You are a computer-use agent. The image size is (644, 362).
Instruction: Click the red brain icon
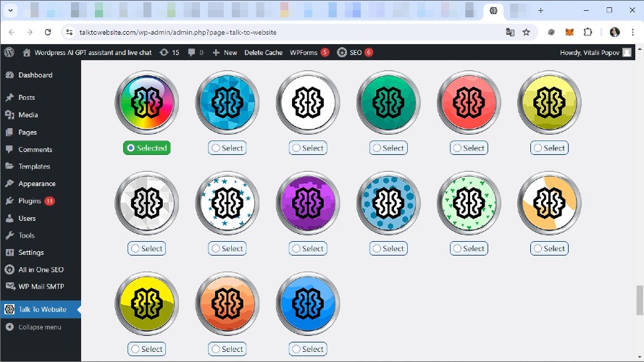[x=469, y=103]
